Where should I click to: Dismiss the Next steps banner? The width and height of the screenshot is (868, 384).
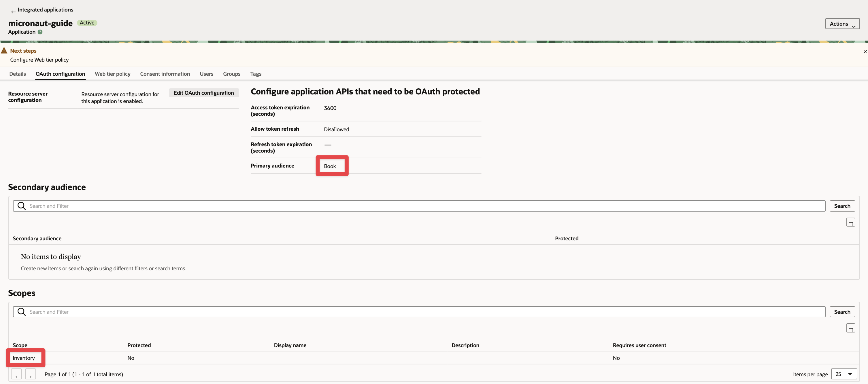tap(865, 52)
